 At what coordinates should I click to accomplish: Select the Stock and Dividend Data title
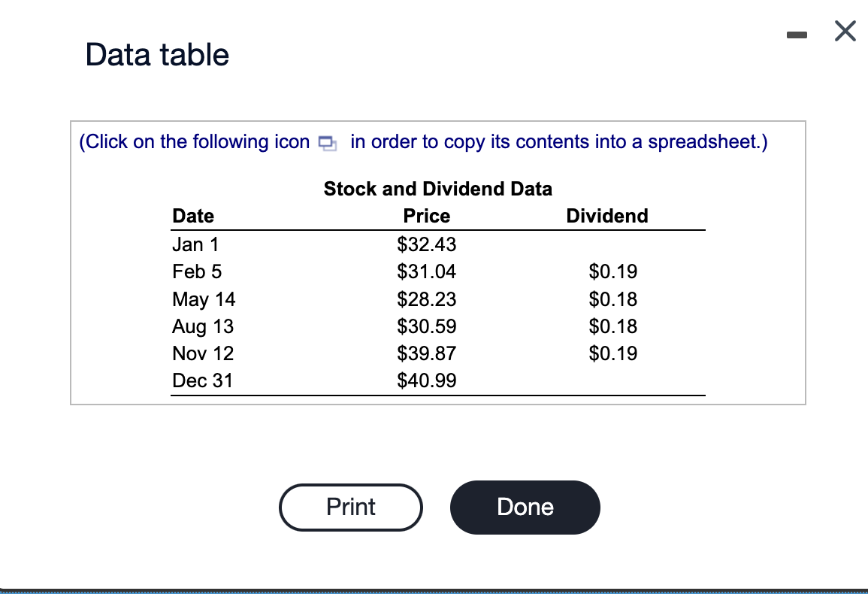click(x=438, y=189)
